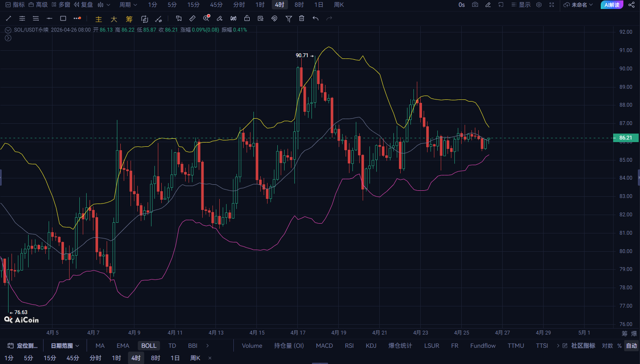Select the ruler measurement tool
Viewport: 640px width, 364px height.
point(192,18)
